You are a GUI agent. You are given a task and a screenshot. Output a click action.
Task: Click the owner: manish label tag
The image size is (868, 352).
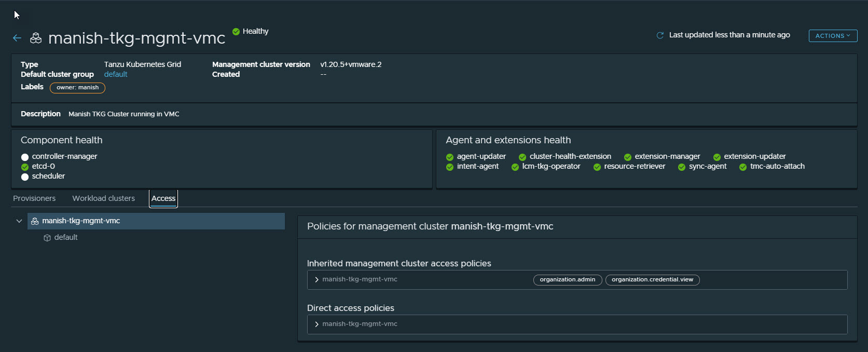point(77,88)
